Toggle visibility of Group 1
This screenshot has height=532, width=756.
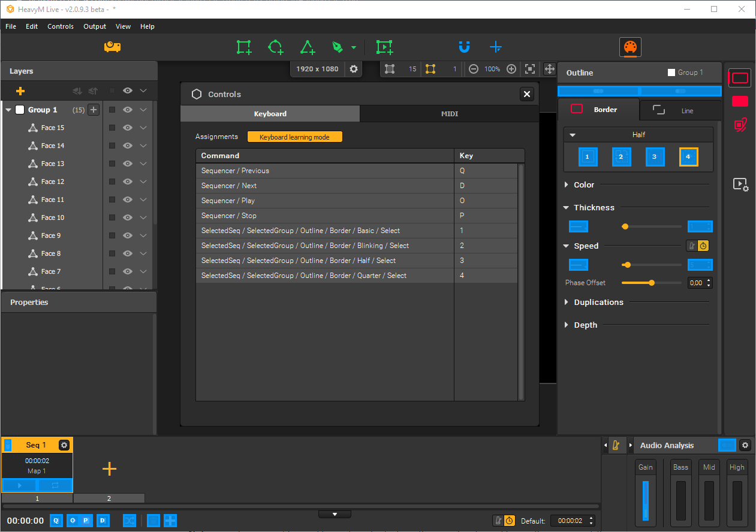(x=128, y=110)
